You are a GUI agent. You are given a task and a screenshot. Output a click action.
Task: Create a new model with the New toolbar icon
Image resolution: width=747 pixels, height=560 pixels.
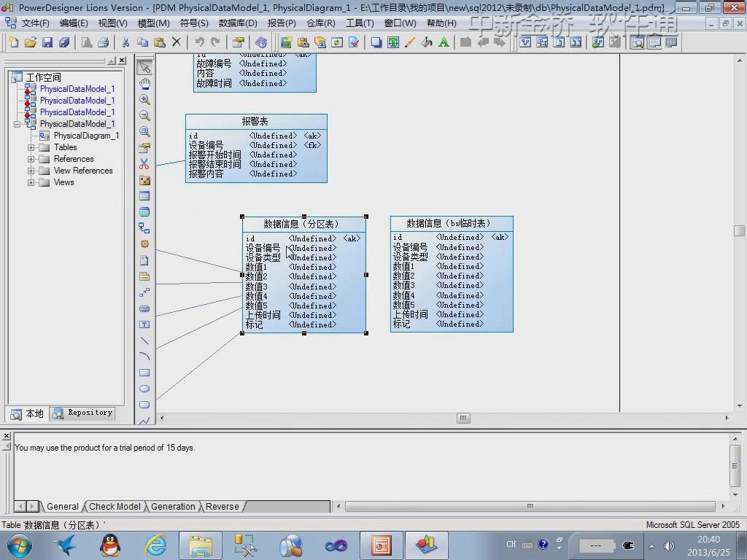(14, 42)
